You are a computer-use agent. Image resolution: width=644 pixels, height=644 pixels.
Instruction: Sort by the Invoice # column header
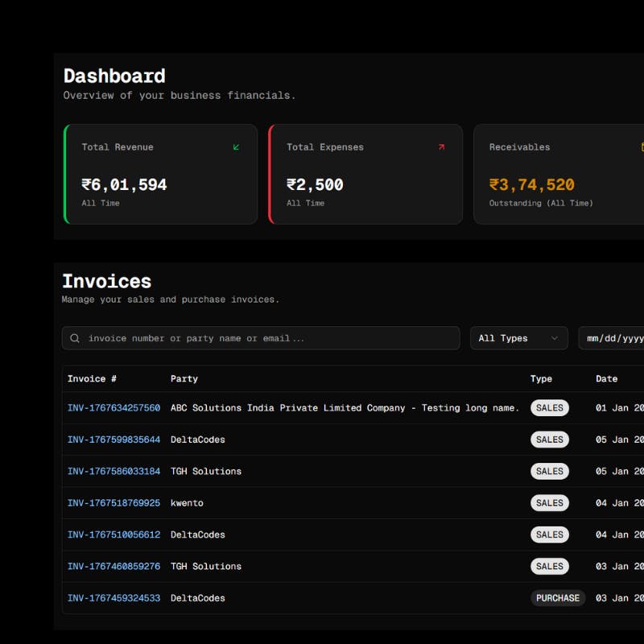click(x=92, y=378)
